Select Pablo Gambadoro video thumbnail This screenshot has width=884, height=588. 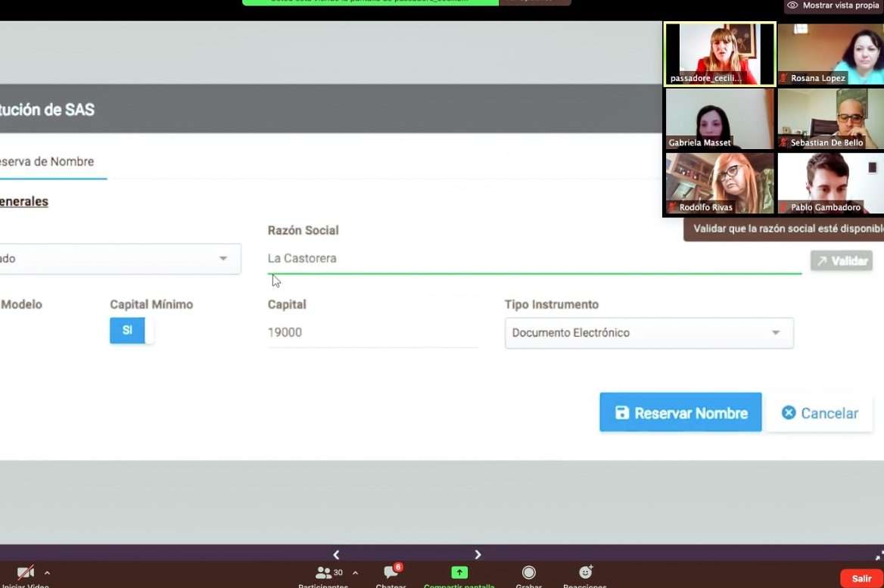[x=830, y=183]
